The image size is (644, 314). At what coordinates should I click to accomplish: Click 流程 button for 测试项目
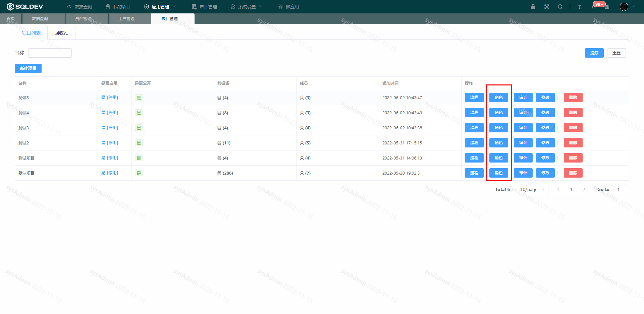474,158
